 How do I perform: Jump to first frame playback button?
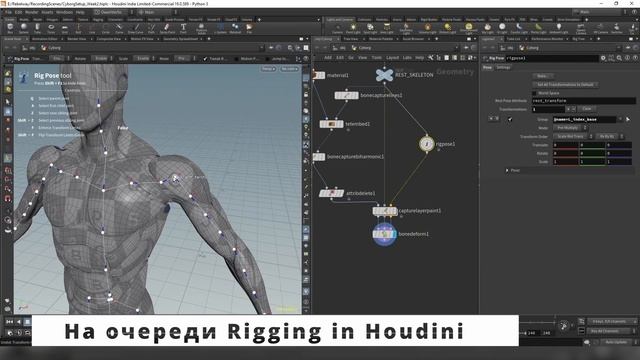click(x=9, y=322)
